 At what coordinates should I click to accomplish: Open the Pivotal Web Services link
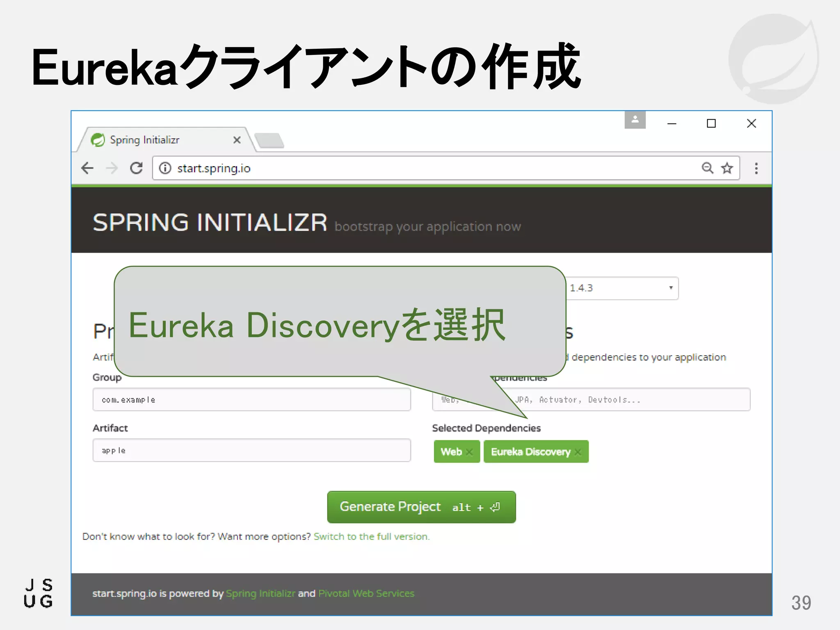tap(366, 593)
